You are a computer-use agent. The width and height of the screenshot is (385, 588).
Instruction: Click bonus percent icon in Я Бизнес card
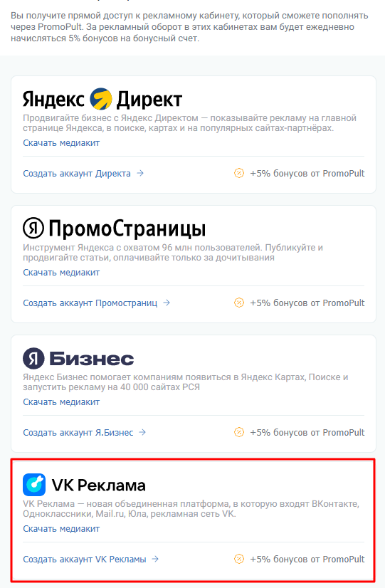pos(239,432)
